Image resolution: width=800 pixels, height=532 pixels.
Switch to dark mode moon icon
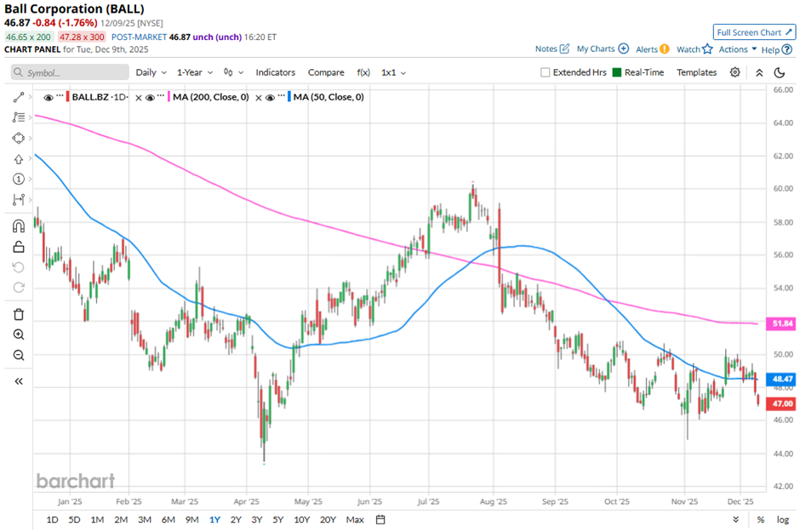coord(779,72)
